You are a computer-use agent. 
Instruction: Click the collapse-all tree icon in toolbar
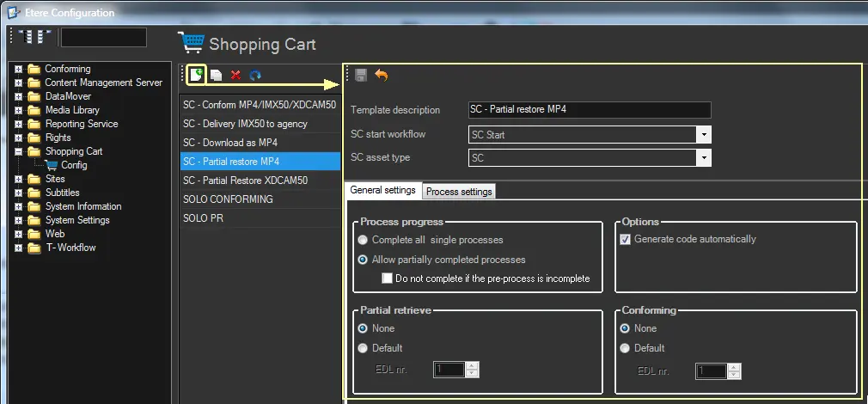pyautogui.click(x=43, y=37)
